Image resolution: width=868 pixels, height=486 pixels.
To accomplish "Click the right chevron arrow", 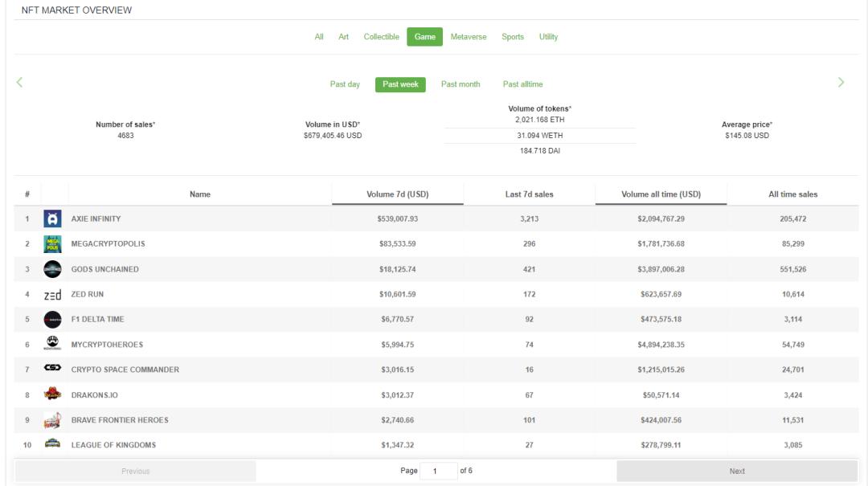I will (x=841, y=82).
